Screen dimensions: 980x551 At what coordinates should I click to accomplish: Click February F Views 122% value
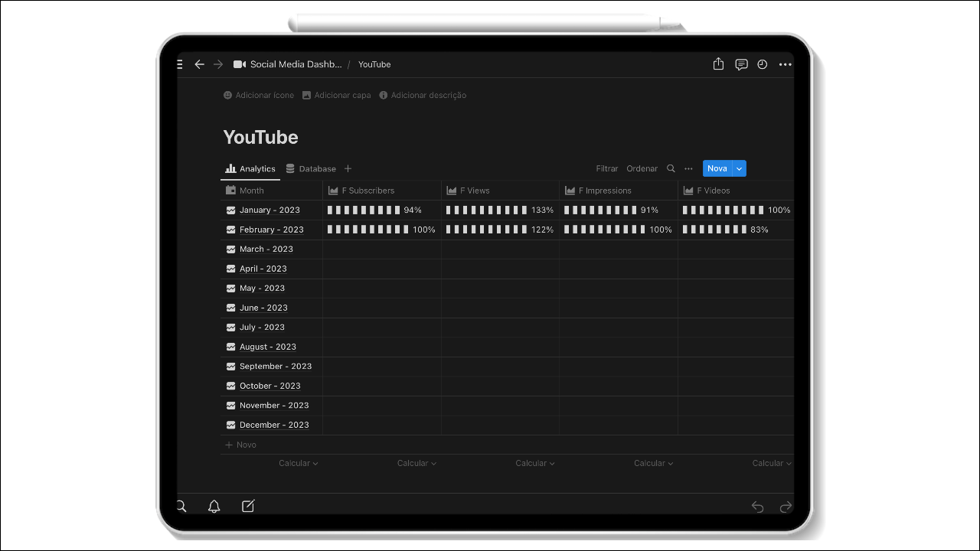pyautogui.click(x=542, y=230)
